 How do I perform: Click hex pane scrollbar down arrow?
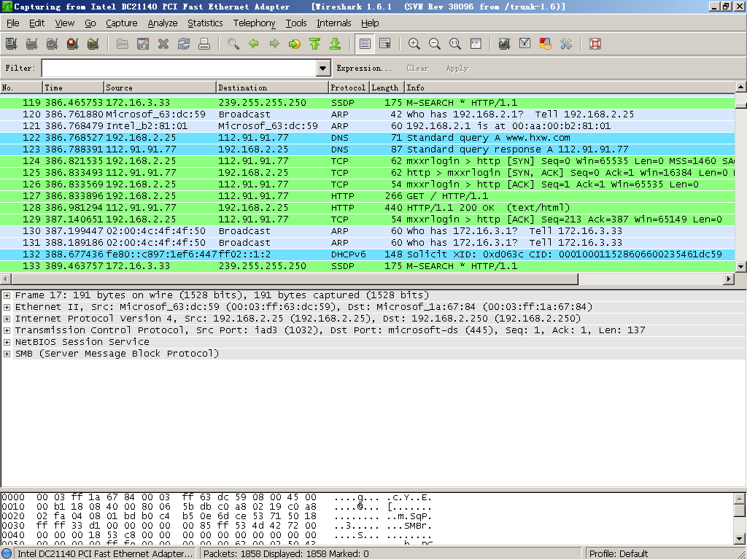(x=740, y=539)
